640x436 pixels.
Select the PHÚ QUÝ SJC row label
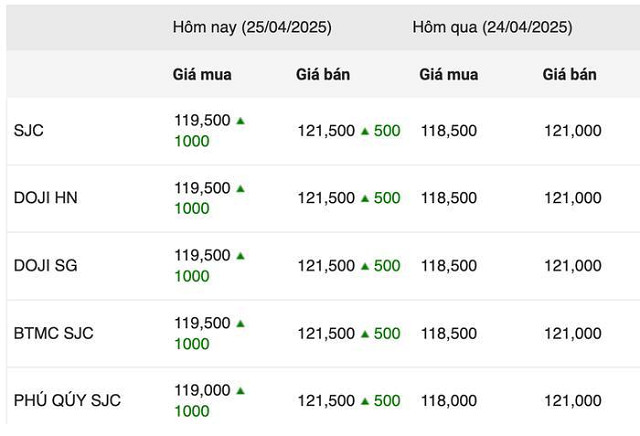(x=67, y=400)
